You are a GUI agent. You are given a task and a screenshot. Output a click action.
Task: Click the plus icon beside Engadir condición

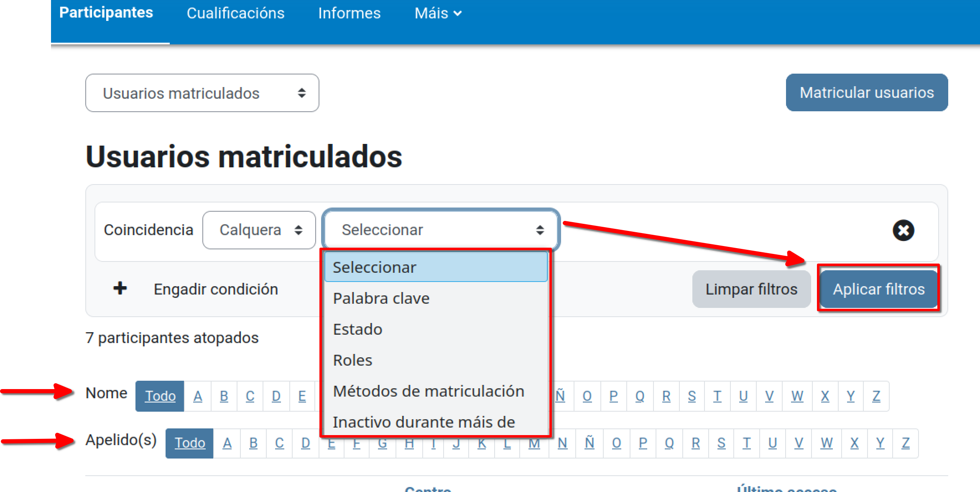(x=120, y=288)
